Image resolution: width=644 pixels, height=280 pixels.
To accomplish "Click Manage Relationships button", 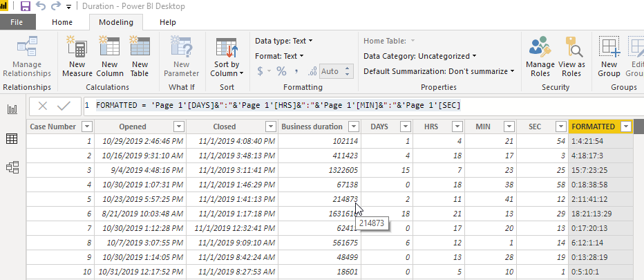I will (27, 57).
